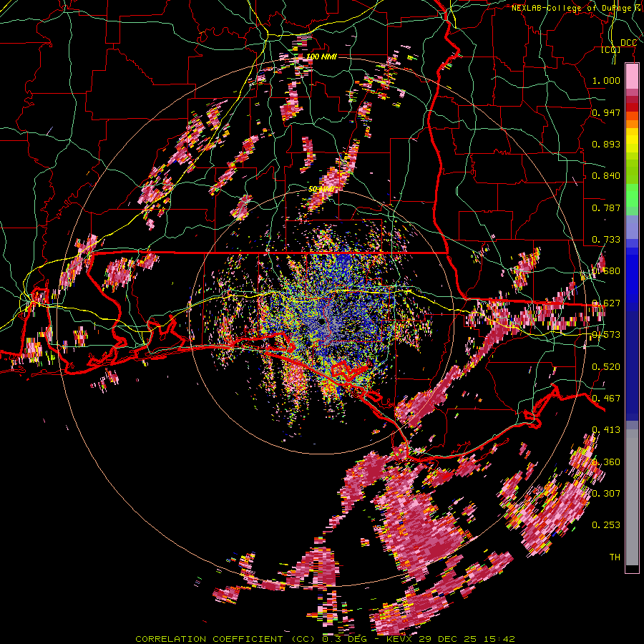Select the 0.733 scale value

coord(606,240)
